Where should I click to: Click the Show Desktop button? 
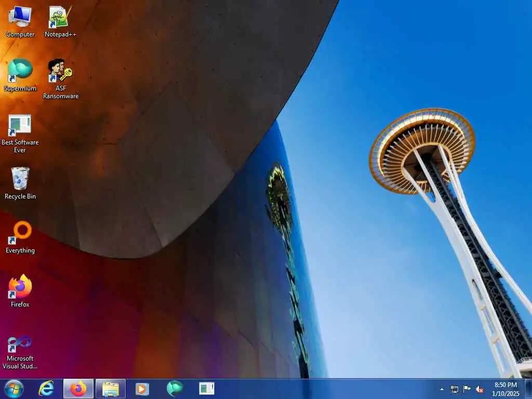coord(528,389)
